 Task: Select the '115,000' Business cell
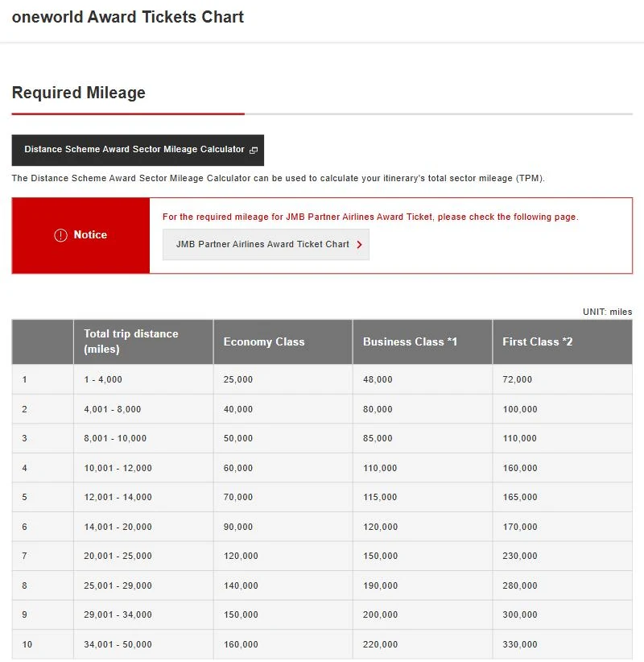pos(423,497)
